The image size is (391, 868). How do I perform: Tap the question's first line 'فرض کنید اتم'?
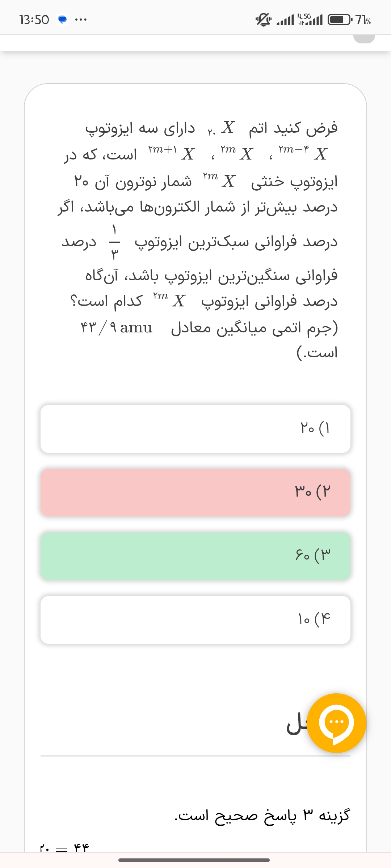(293, 128)
